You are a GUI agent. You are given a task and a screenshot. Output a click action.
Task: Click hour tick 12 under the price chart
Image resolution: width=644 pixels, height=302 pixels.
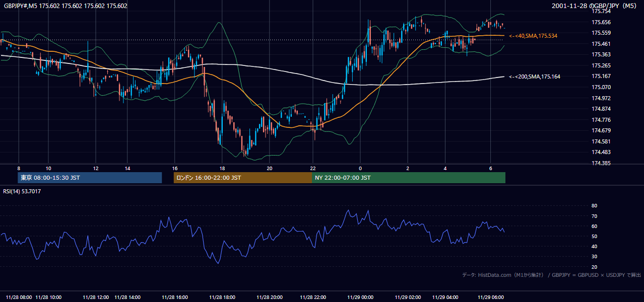(x=96, y=168)
